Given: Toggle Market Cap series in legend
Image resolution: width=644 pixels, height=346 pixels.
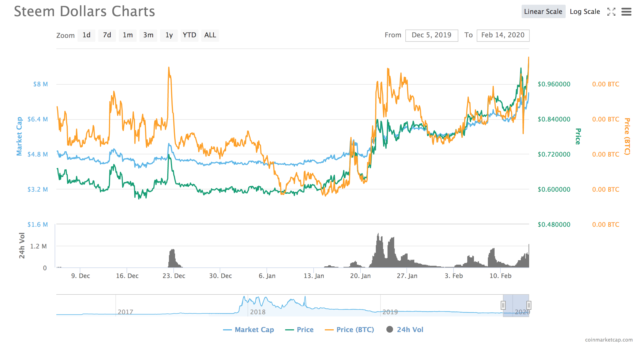Looking at the screenshot, I should (x=249, y=330).
